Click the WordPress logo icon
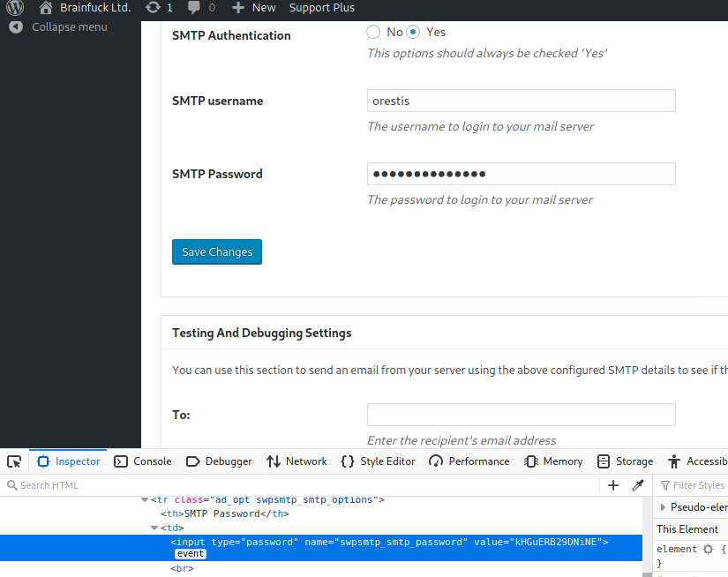 coord(15,7)
